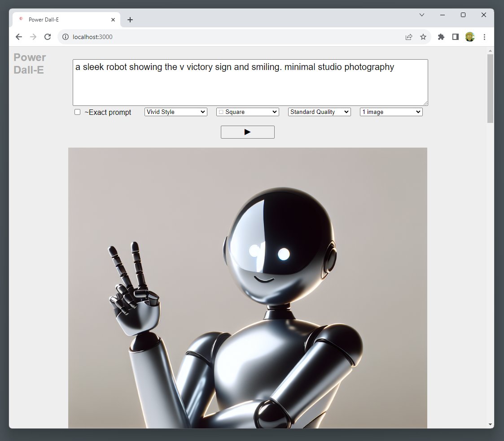Bookmark the page via the star icon
This screenshot has height=441, width=504.
[423, 37]
